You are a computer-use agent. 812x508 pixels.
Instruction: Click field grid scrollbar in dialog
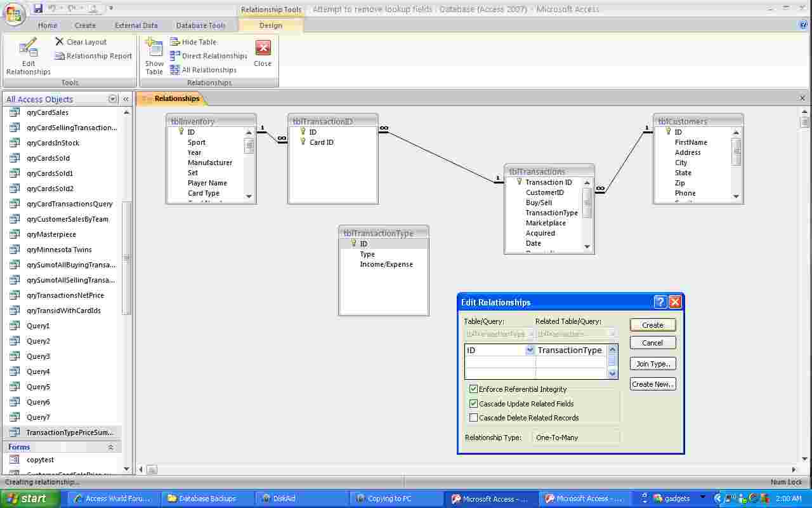612,361
